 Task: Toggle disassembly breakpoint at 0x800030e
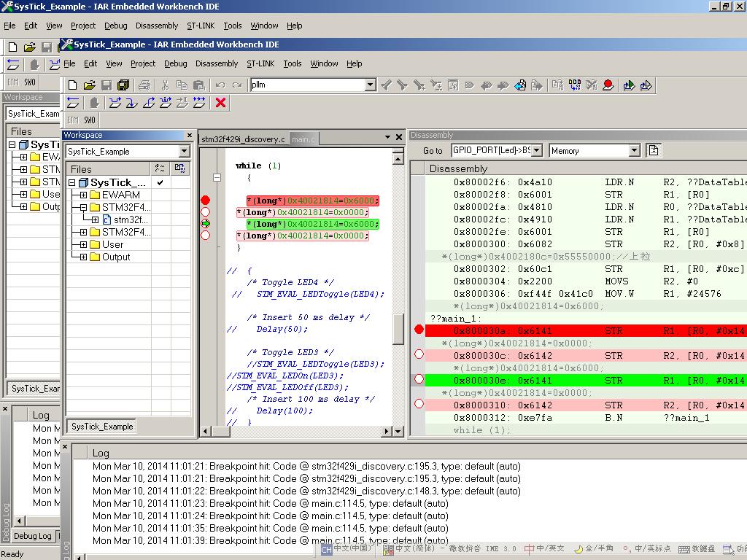point(419,378)
